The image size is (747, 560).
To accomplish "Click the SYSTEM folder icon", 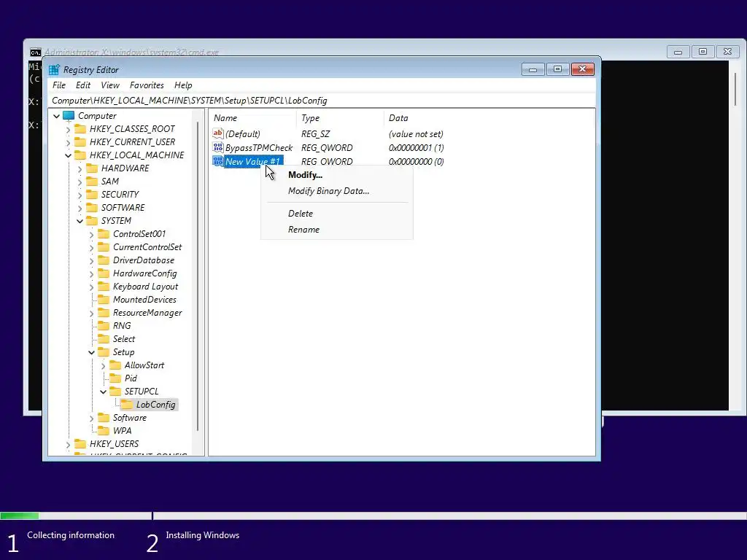I will (x=92, y=220).
